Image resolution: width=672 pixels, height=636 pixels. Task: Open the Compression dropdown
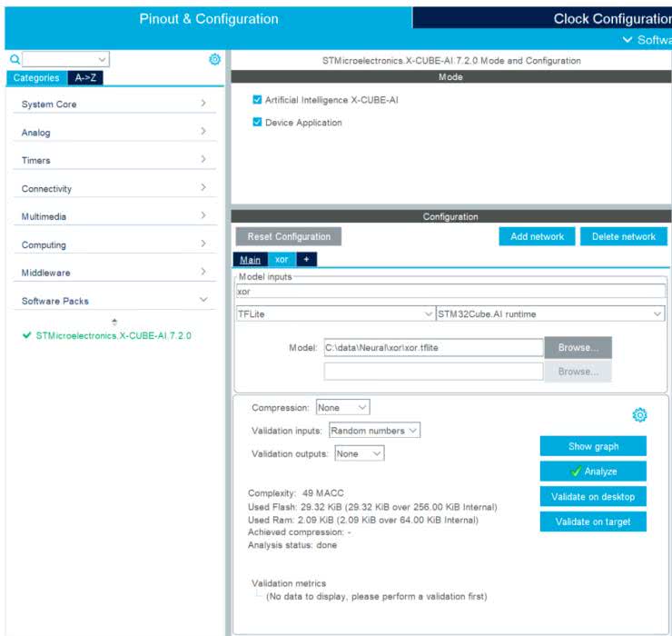[342, 408]
